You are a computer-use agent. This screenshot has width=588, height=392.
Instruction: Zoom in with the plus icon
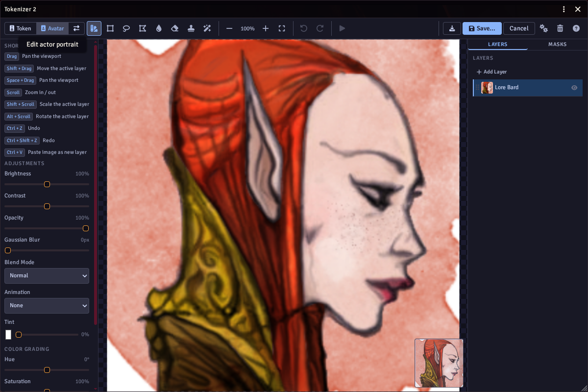tap(266, 28)
